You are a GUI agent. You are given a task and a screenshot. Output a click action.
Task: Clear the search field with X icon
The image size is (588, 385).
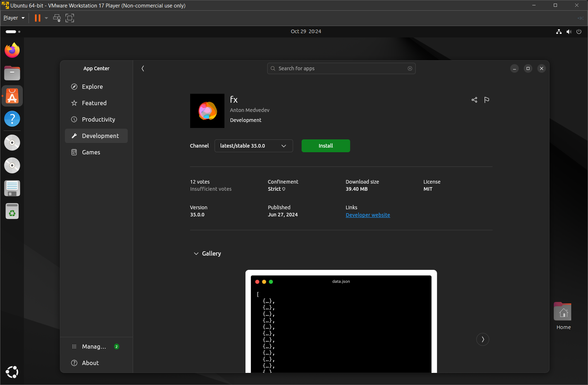point(410,68)
